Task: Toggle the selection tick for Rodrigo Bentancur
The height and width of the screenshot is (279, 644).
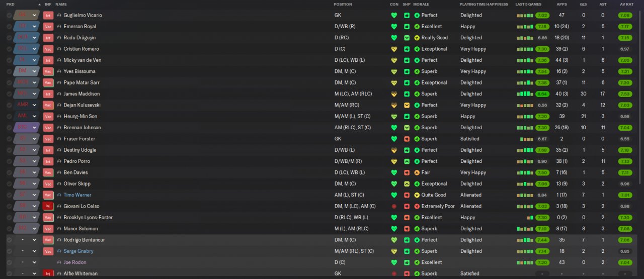Action: (x=9, y=240)
